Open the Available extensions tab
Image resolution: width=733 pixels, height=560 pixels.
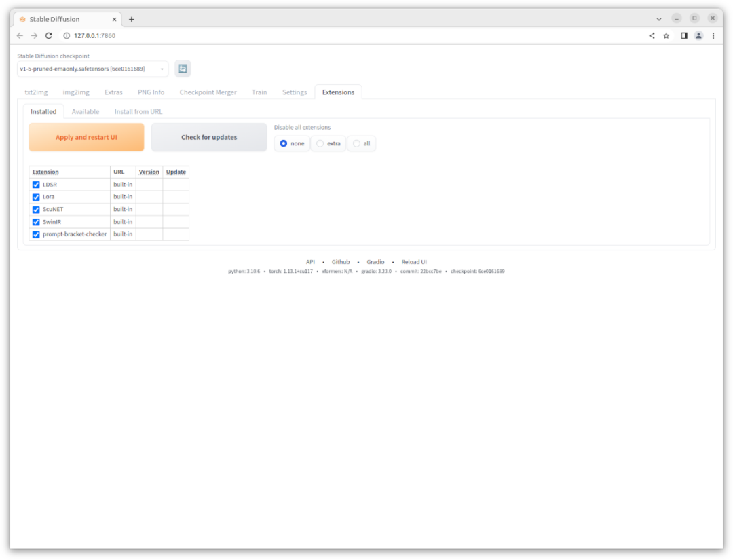pyautogui.click(x=86, y=111)
